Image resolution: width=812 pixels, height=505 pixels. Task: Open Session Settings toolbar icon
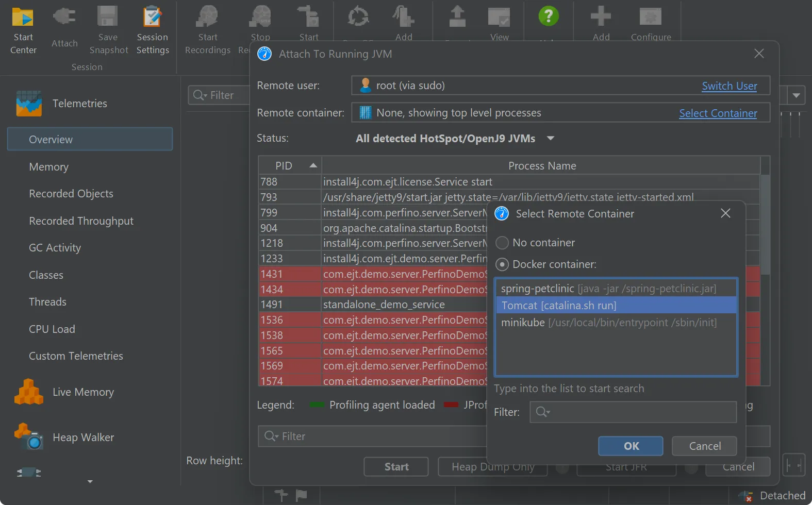(x=152, y=16)
